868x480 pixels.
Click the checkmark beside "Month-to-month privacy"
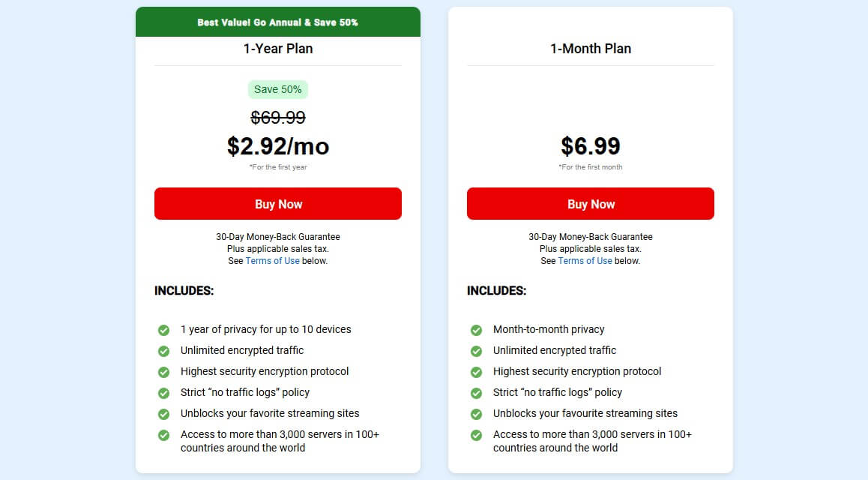[477, 329]
